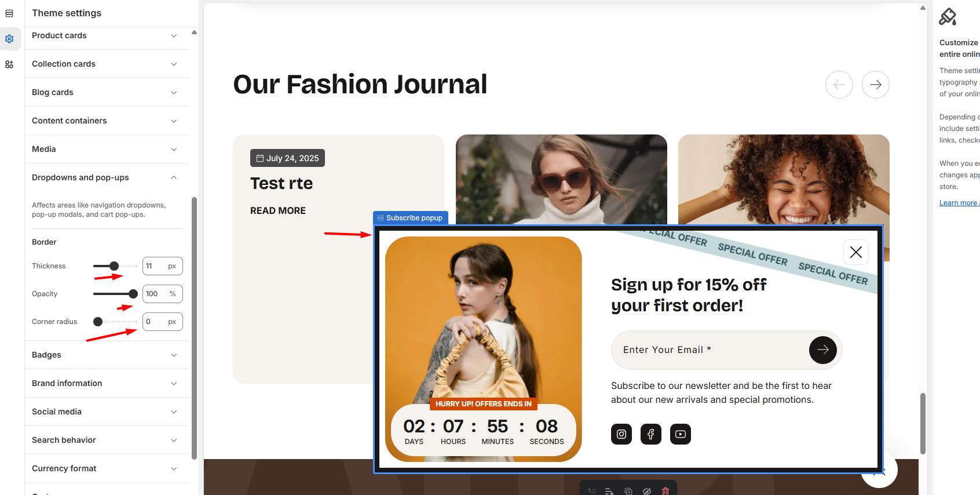Expand the Brand information settings
980x495 pixels.
point(107,383)
